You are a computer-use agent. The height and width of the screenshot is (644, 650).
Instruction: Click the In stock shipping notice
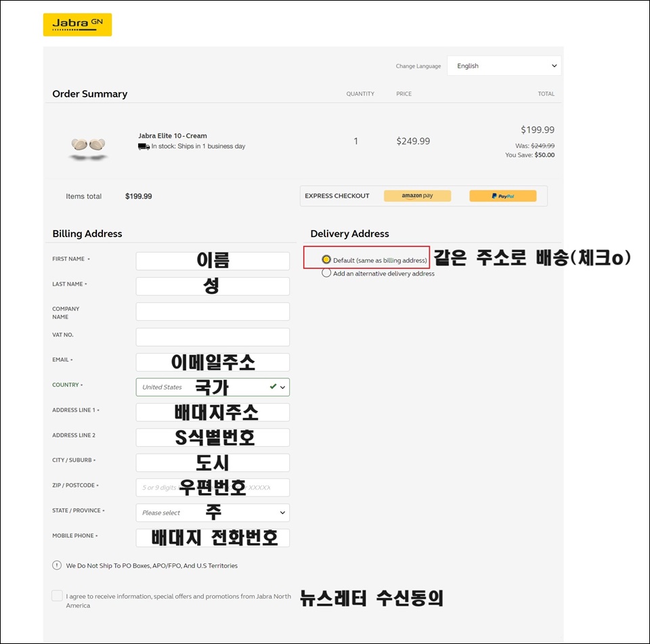pos(198,146)
